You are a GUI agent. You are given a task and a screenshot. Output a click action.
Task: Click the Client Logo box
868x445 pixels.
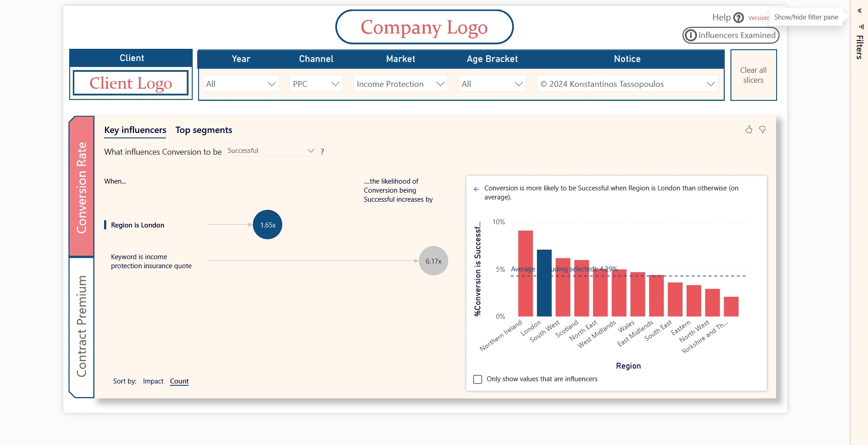131,83
